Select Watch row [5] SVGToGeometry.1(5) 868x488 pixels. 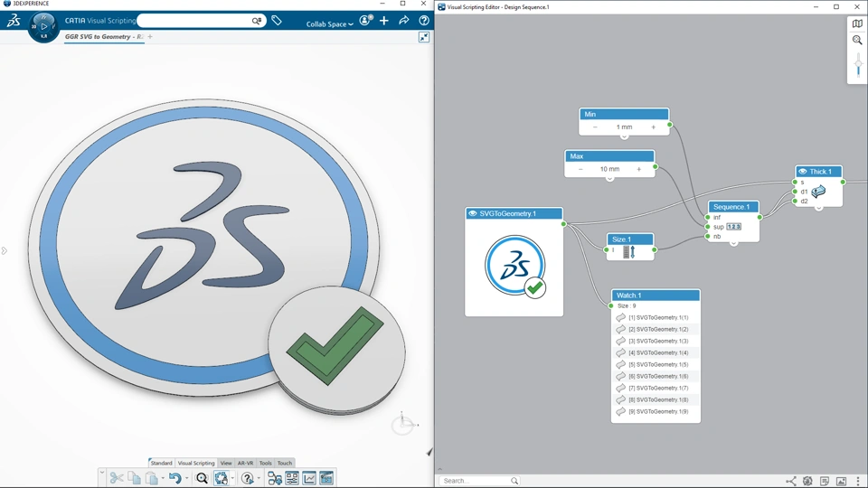pyautogui.click(x=656, y=364)
